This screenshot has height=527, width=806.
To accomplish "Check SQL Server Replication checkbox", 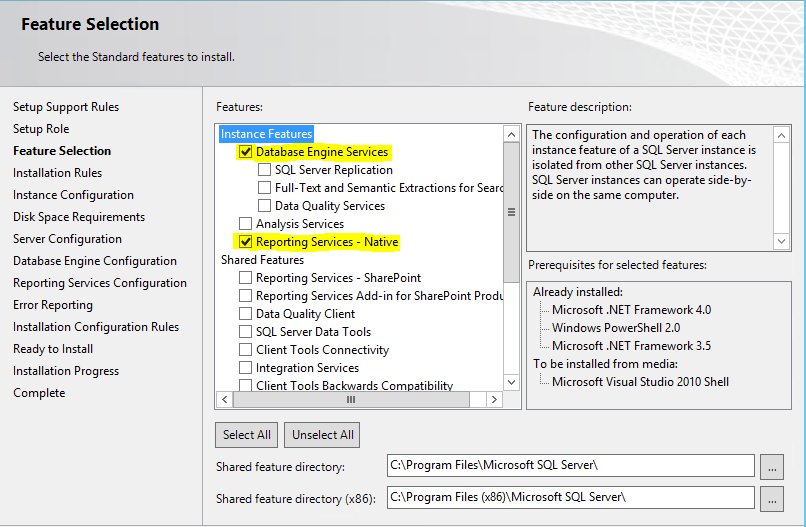I will coord(264,170).
